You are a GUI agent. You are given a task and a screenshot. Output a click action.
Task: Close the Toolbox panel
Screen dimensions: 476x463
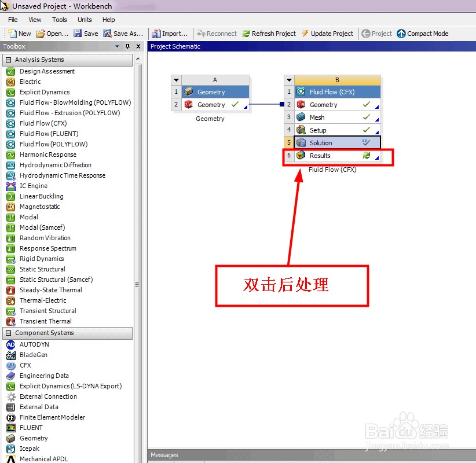(x=138, y=46)
